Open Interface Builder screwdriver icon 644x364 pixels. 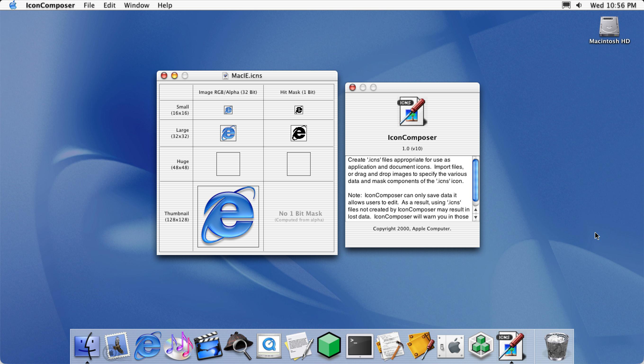click(420, 346)
